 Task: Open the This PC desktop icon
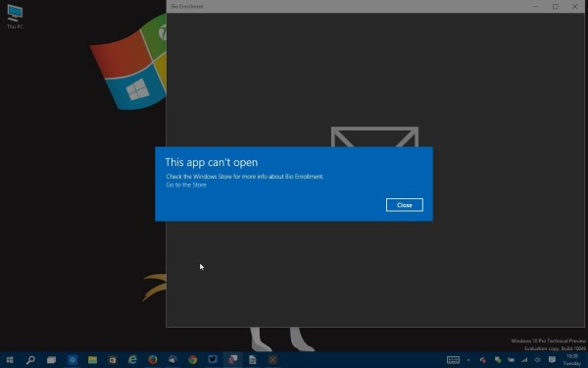[15, 17]
